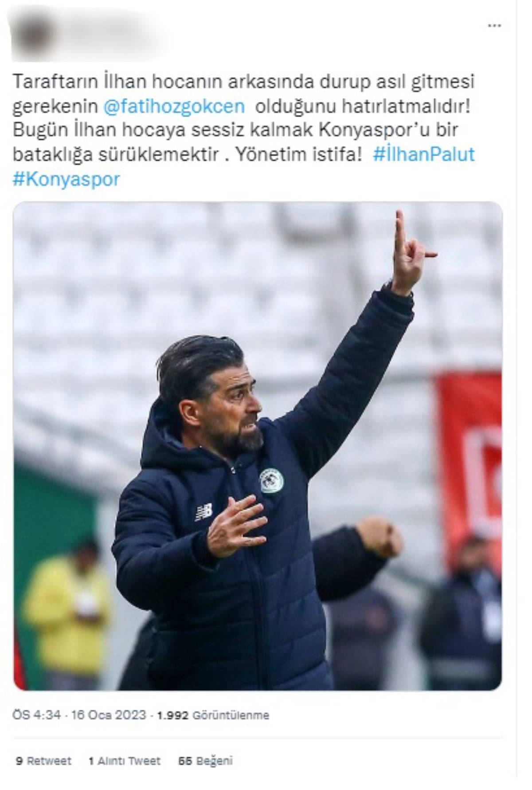This screenshot has width=532, height=790.
Task: Show the 9 Retweet list
Action: click(43, 761)
